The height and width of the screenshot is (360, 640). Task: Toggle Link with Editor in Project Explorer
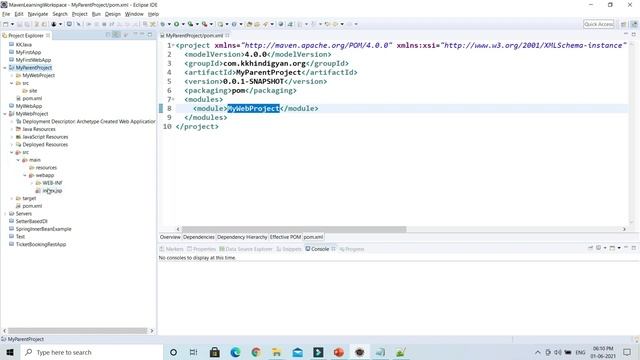(117, 35)
